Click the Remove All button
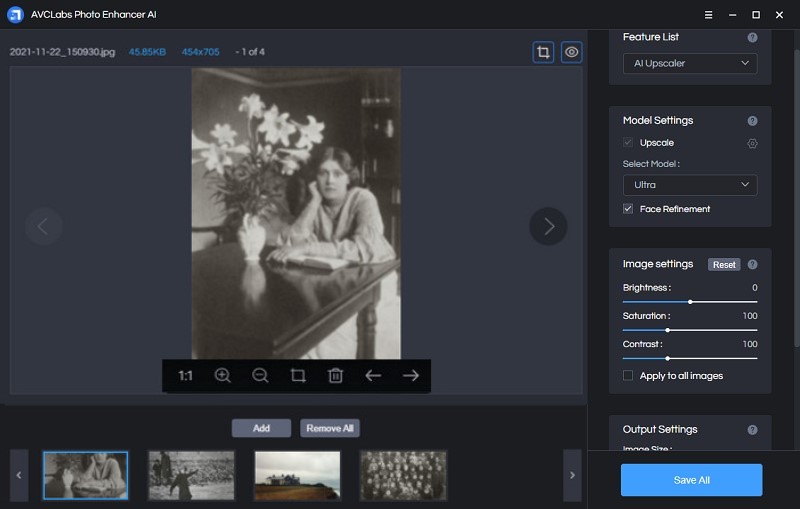Viewport: 800px width, 509px height. point(330,428)
